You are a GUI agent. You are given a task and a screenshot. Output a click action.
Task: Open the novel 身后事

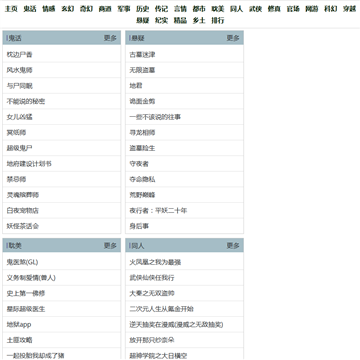tap(139, 226)
